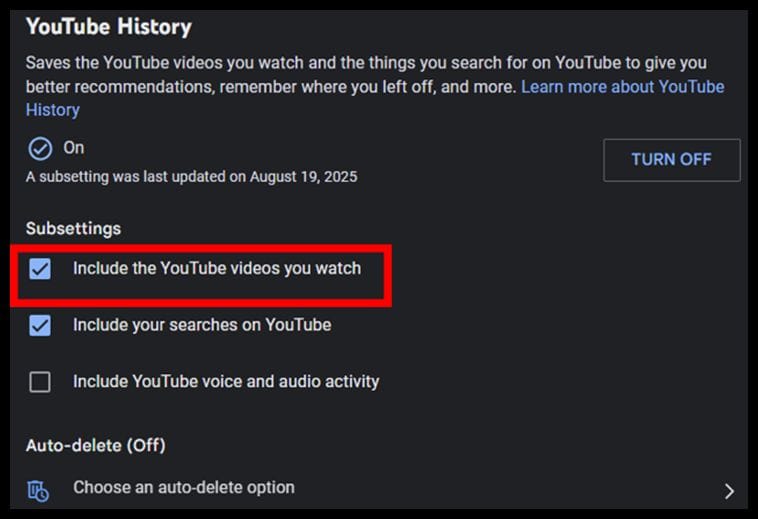Screen dimensions: 758x519
Task: Click the "On" status checkmark icon
Action: (x=40, y=148)
